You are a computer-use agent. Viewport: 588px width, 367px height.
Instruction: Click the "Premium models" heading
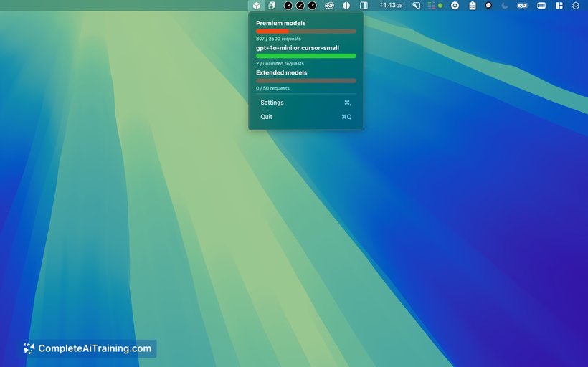click(x=281, y=23)
